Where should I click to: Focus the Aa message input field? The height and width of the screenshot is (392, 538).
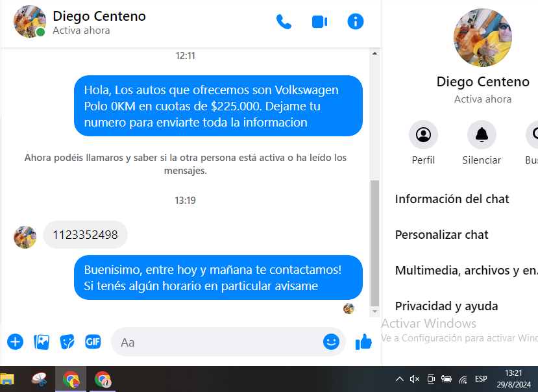(x=228, y=342)
